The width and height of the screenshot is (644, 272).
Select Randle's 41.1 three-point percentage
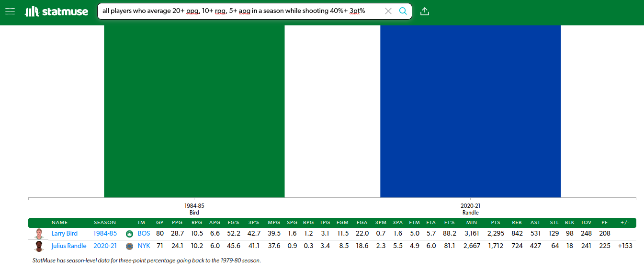click(254, 246)
